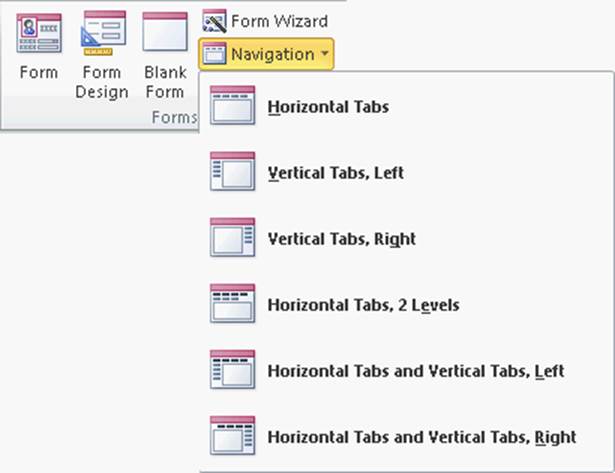The height and width of the screenshot is (473, 615).
Task: Click the Horizontal Tabs layout icon
Action: coord(233,106)
